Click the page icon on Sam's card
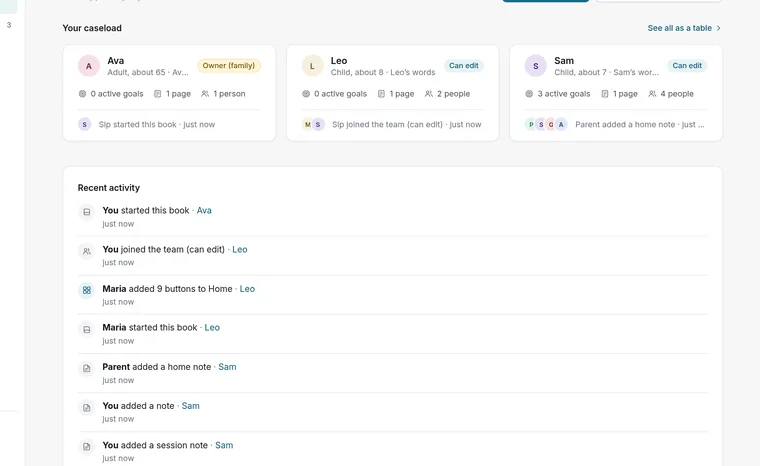760x466 pixels. 605,94
